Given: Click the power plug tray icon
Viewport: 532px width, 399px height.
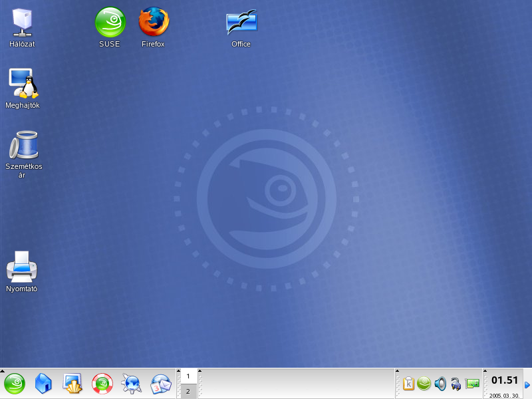Looking at the screenshot, I should pyautogui.click(x=456, y=384).
